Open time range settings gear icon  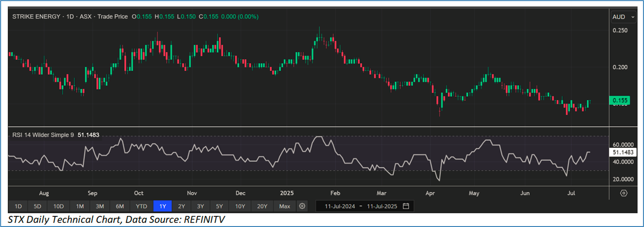302,206
